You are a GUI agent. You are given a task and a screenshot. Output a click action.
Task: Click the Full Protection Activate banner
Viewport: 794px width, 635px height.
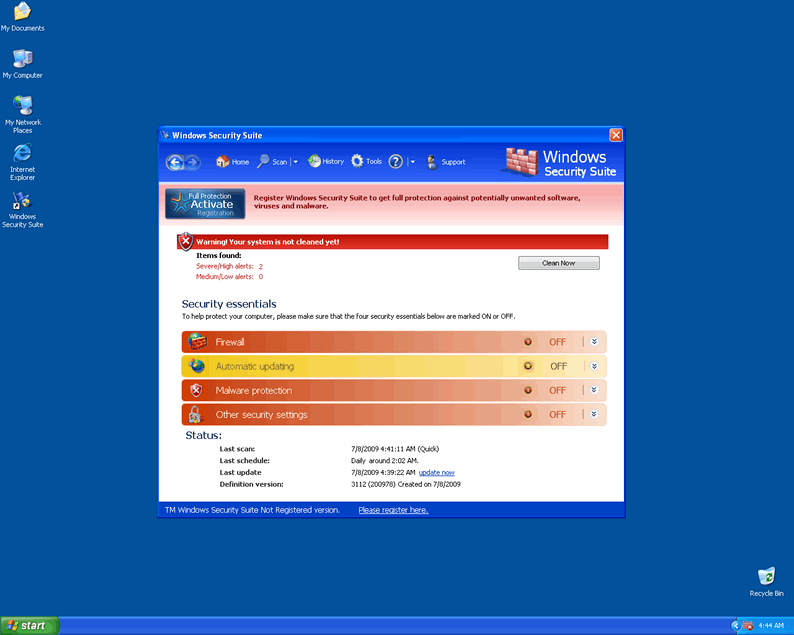click(x=205, y=203)
